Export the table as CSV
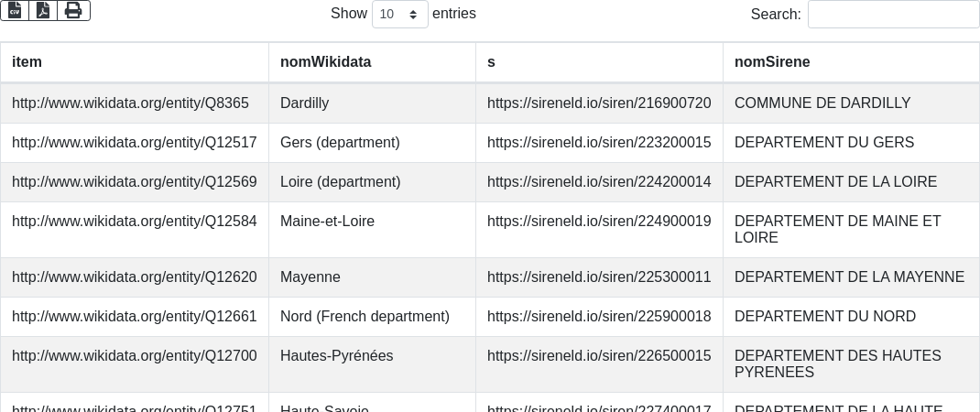Image resolution: width=980 pixels, height=412 pixels. (x=15, y=10)
